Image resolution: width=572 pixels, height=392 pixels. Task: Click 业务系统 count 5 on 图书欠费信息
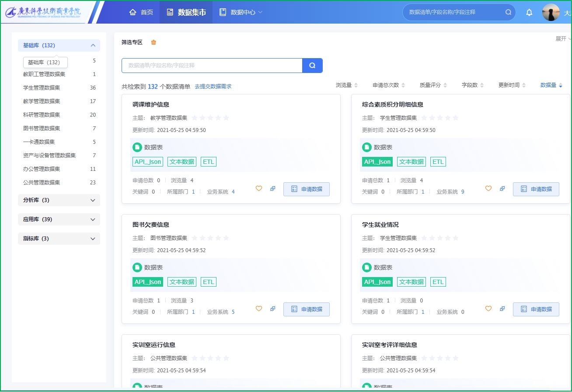click(233, 312)
